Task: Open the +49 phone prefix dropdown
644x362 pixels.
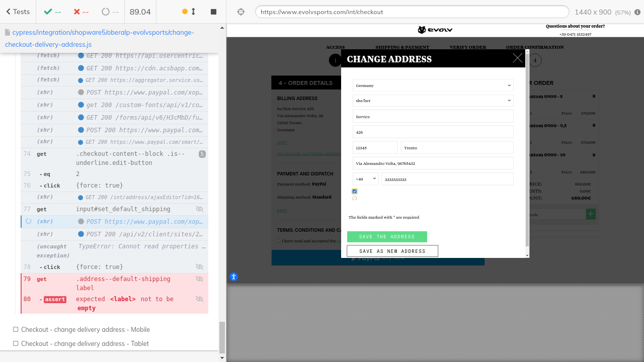Action: 366,179
